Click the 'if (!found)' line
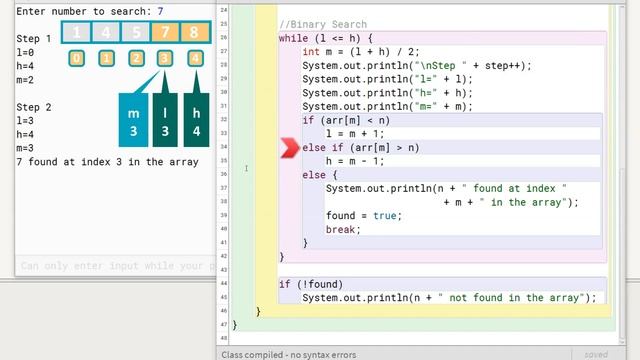 (311, 284)
